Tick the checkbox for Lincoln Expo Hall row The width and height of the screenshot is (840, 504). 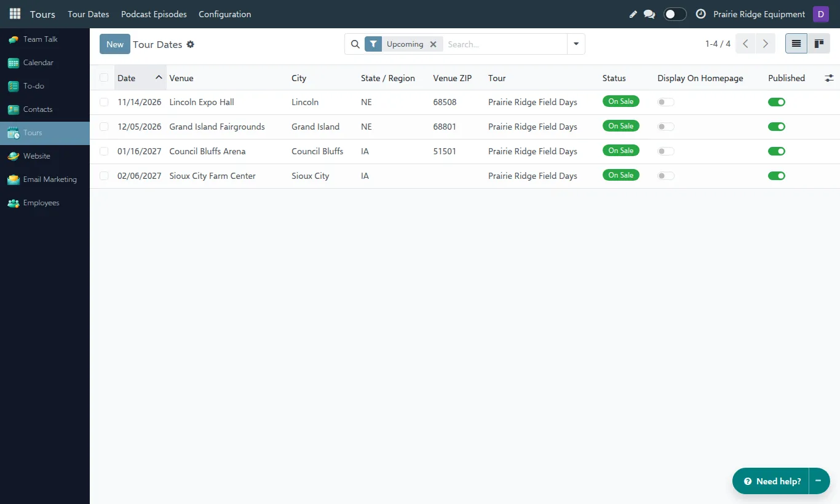104,102
